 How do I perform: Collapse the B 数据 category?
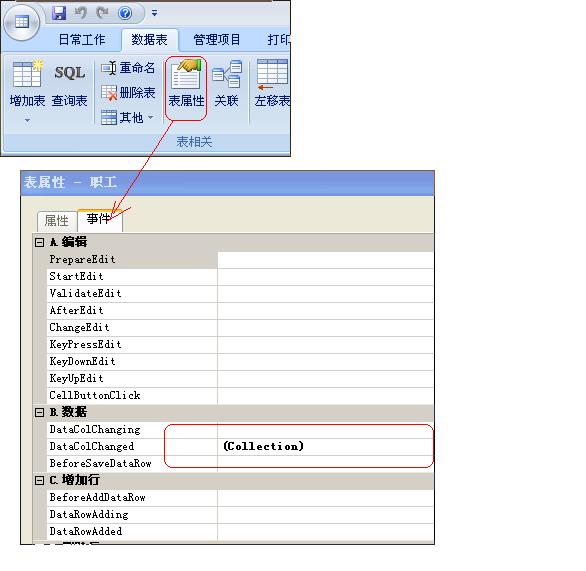[39, 412]
